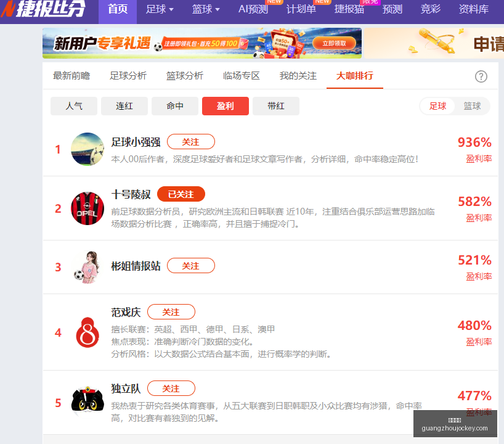Follow 足球小强强 with 关注 button
The image size is (504, 444).
click(x=191, y=142)
